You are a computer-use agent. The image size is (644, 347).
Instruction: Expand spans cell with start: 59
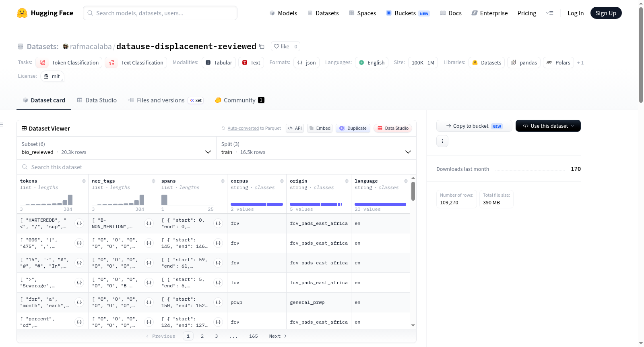click(x=218, y=263)
